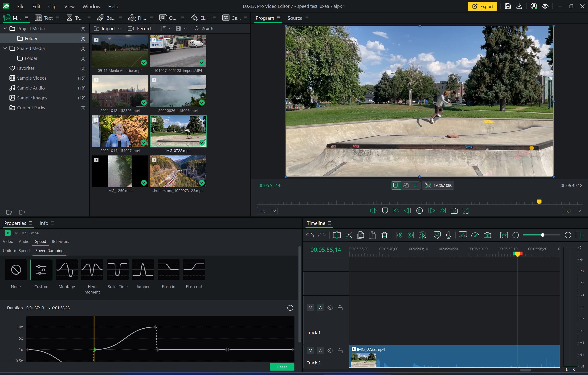
Task: Take a snapshot from the program monitor
Action: click(454, 211)
